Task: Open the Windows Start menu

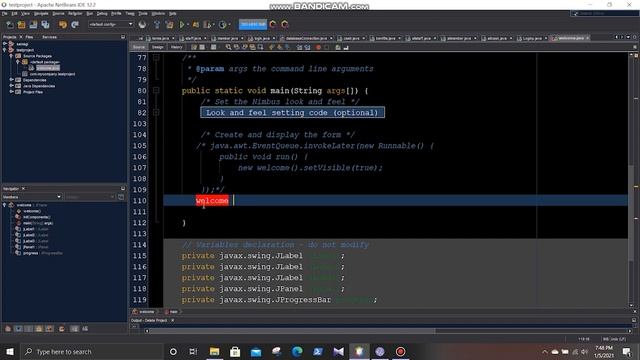Action: 10,351
